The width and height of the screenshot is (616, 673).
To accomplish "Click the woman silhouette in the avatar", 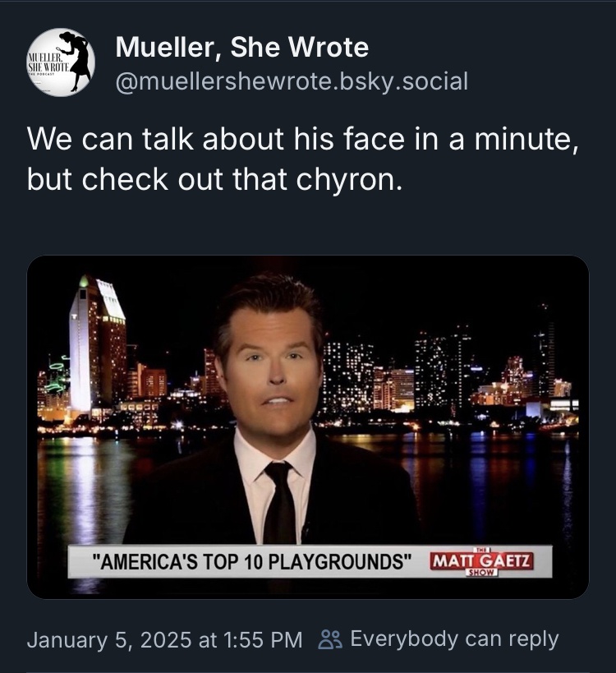I will (78, 59).
